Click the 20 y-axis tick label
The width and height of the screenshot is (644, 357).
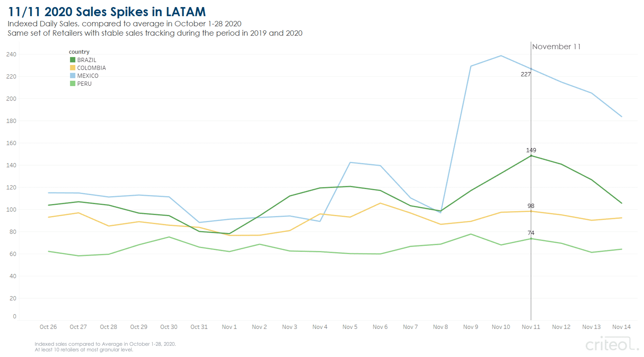coord(13,298)
